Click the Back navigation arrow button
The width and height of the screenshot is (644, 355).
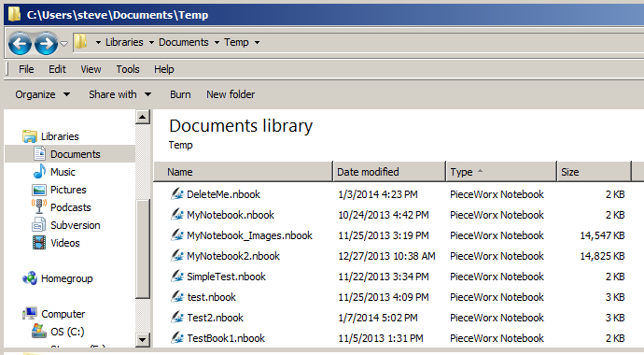point(20,43)
